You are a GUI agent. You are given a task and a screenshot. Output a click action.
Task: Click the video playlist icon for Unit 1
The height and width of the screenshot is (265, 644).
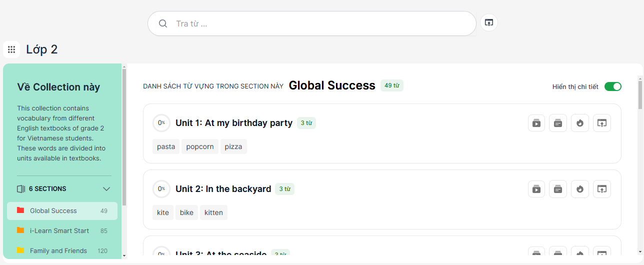[536, 123]
